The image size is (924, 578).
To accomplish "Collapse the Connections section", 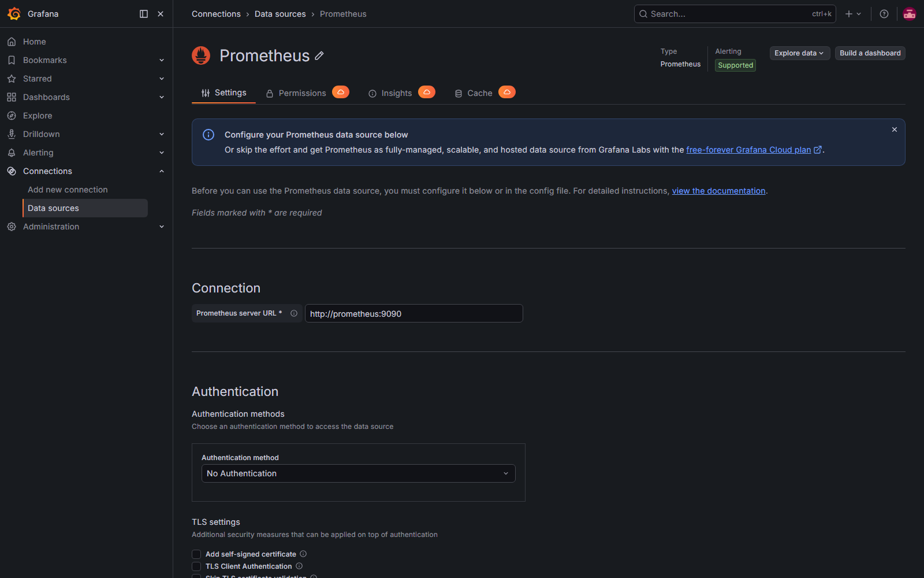I will [162, 171].
